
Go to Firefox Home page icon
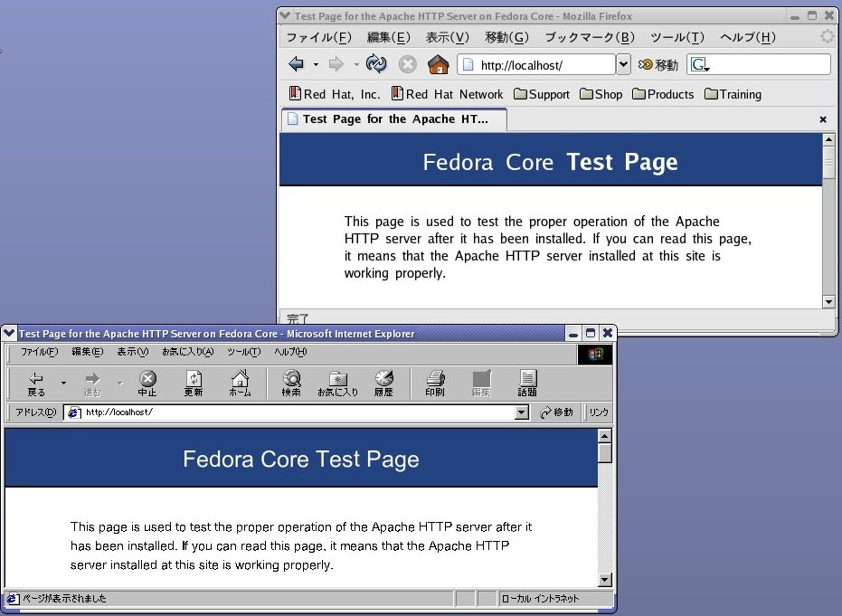click(x=438, y=64)
